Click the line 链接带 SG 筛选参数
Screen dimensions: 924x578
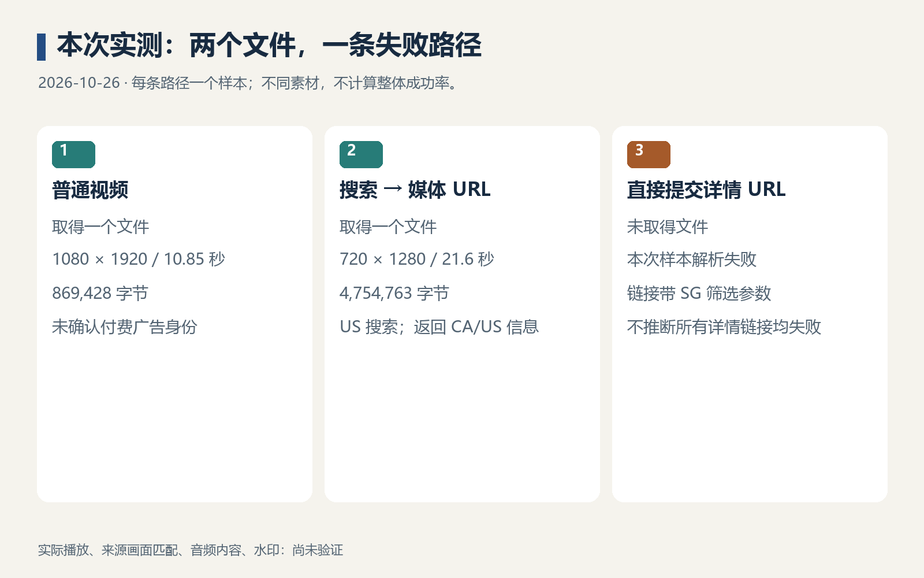pos(699,293)
